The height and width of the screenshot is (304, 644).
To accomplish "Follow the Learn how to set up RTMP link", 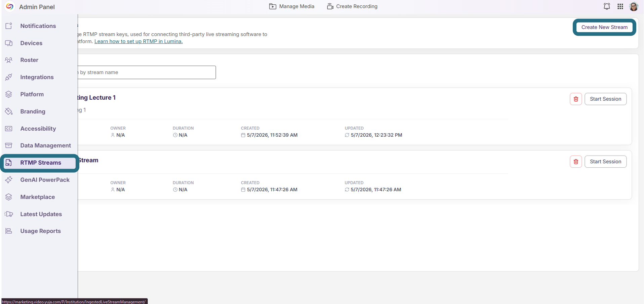I will [138, 41].
